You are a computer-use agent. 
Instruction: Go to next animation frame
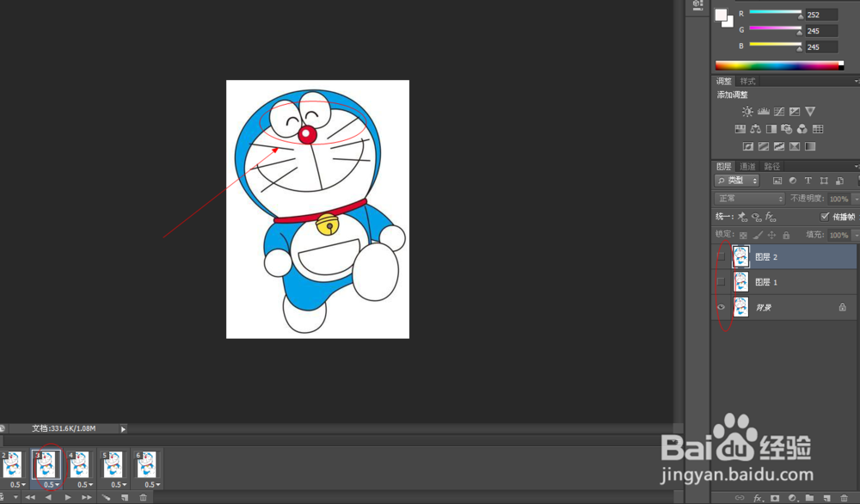87,497
